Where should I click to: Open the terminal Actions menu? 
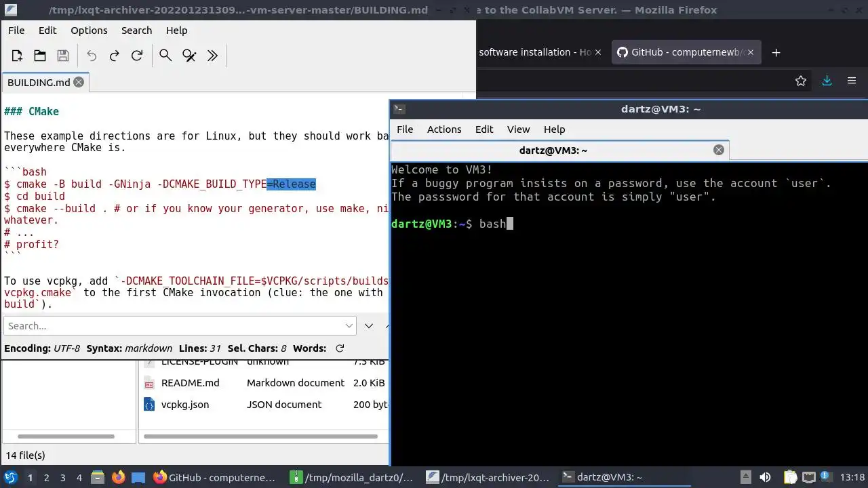click(444, 129)
